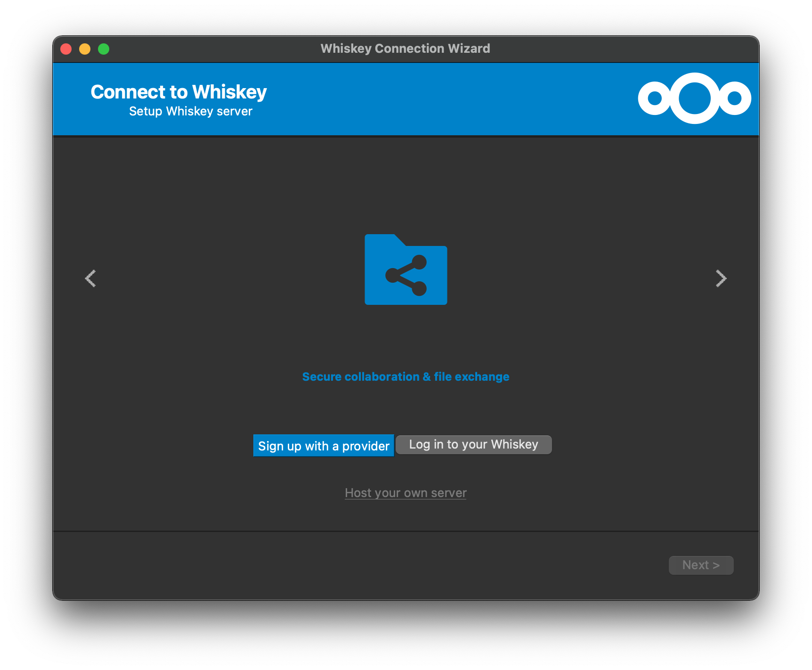812x670 pixels.
Task: Open Host your own server link
Action: [405, 492]
